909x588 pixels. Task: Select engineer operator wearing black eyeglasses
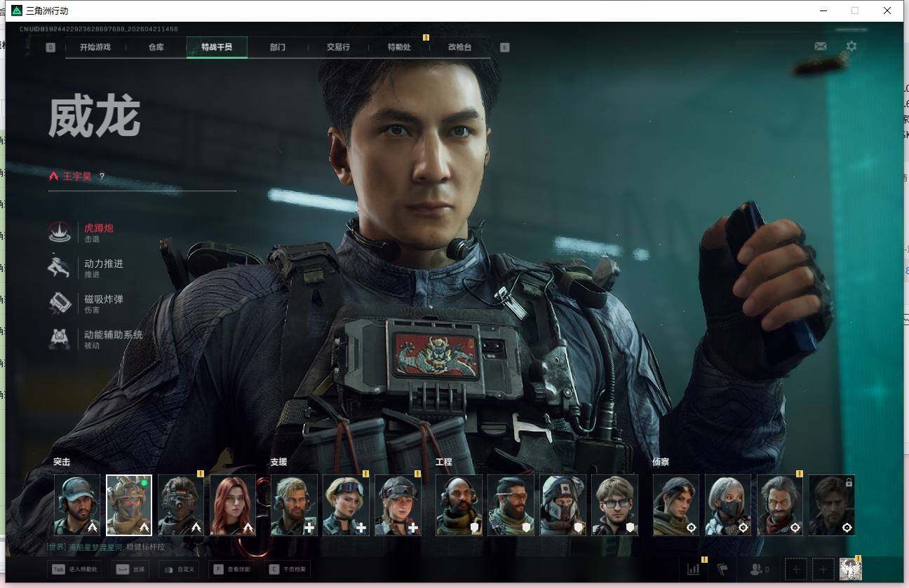point(614,505)
